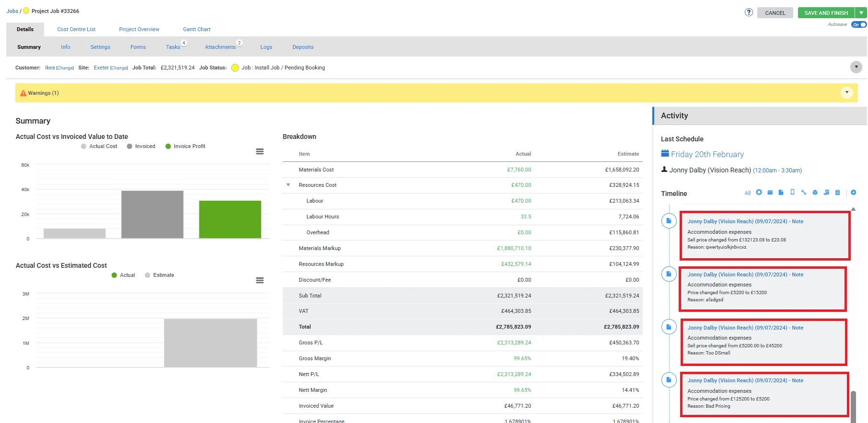Click note icon for Too DSmall entry

point(669,327)
